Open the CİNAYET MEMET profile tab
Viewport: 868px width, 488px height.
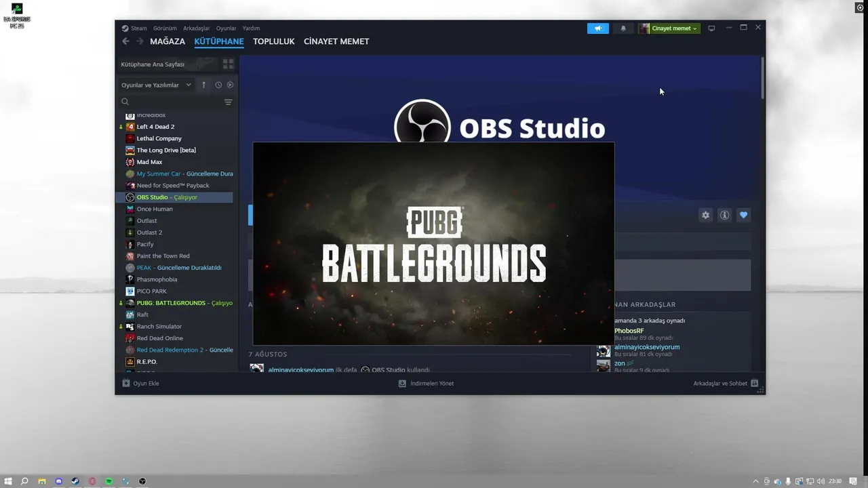point(336,41)
